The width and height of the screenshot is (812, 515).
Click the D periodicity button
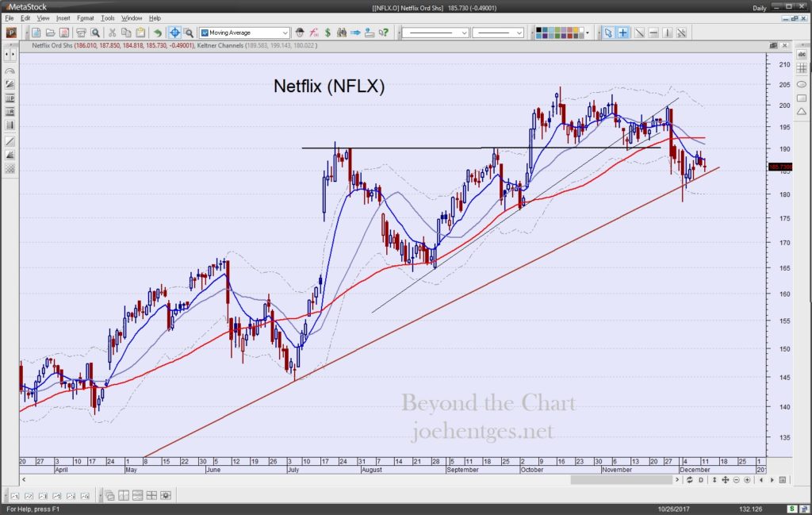pyautogui.click(x=701, y=480)
